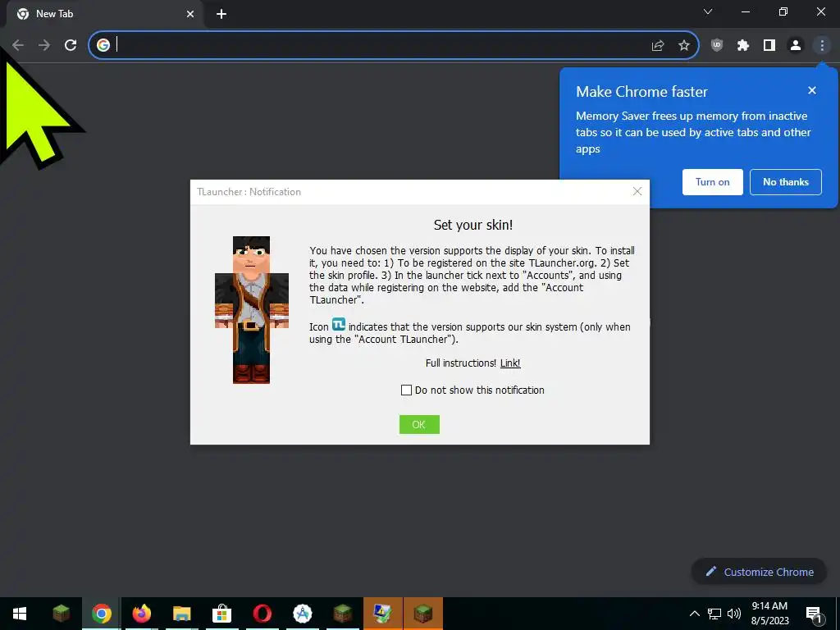Close the TLauncher Notification dialog
Screen dimensions: 840x630
coord(637,191)
